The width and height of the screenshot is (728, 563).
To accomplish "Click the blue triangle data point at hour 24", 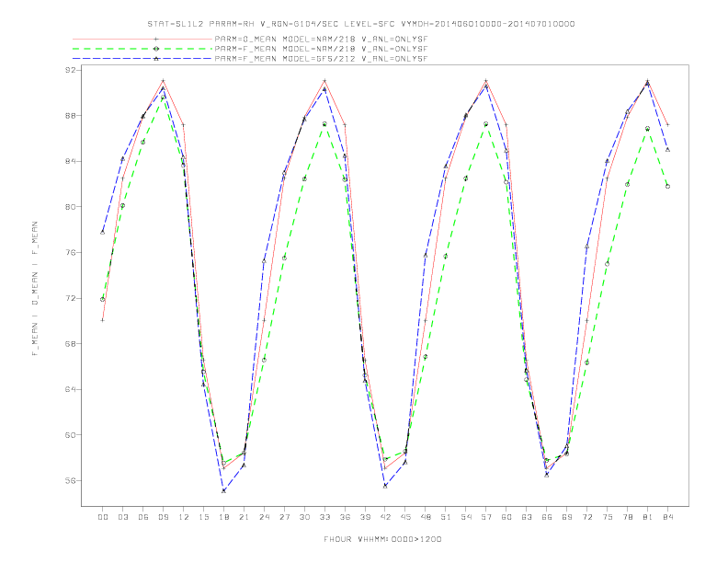I will (x=264, y=261).
